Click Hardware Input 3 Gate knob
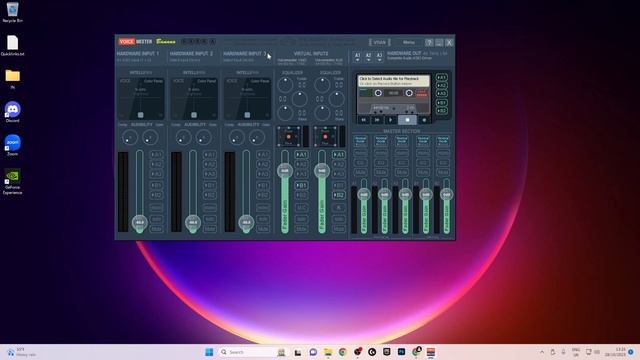 click(x=257, y=138)
